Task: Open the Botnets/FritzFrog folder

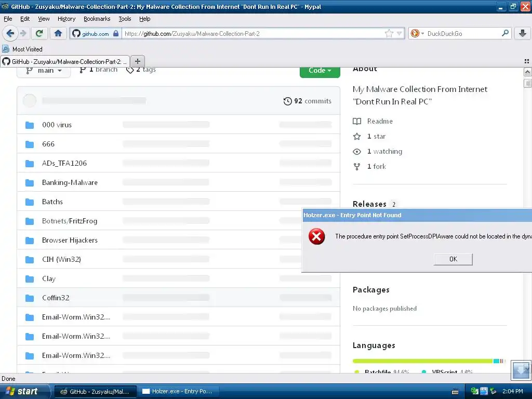Action: point(70,221)
